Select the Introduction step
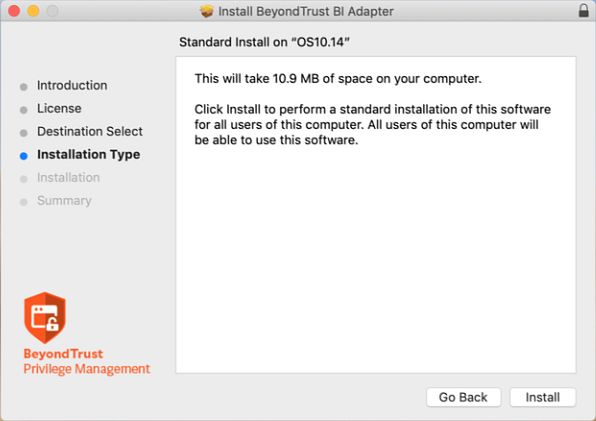This screenshot has width=596, height=421. point(72,85)
